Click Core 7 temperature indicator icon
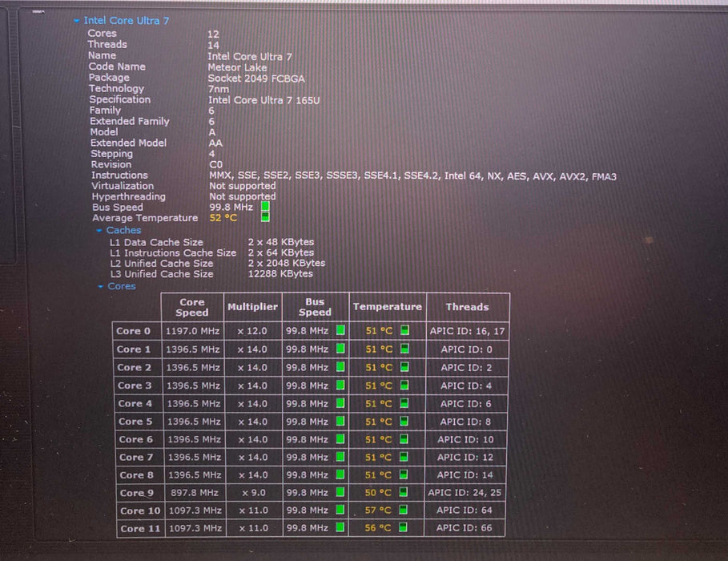 coord(404,457)
